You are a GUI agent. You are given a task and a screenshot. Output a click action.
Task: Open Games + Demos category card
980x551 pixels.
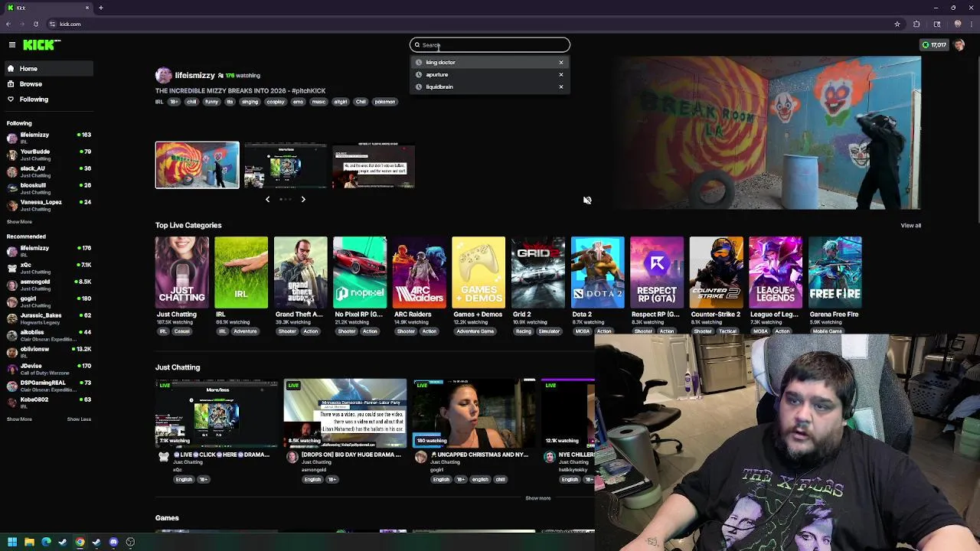coord(479,272)
